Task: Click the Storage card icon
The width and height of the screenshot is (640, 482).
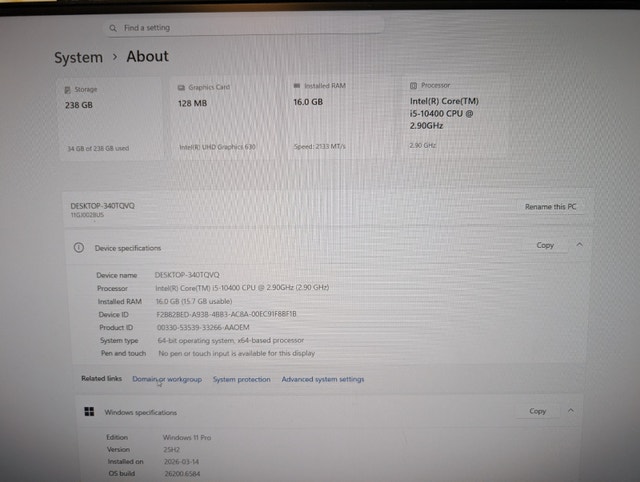Action: pos(67,90)
